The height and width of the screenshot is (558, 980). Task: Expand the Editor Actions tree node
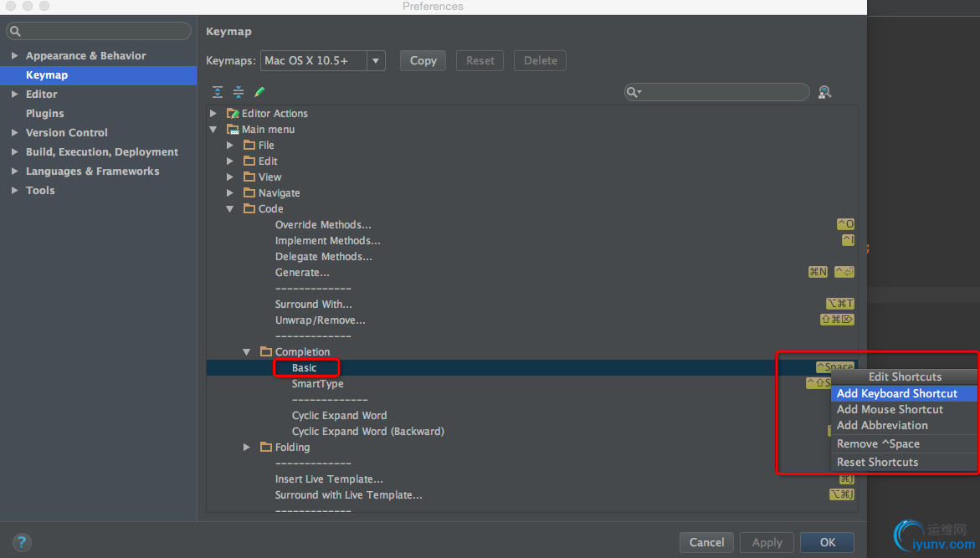pos(213,113)
